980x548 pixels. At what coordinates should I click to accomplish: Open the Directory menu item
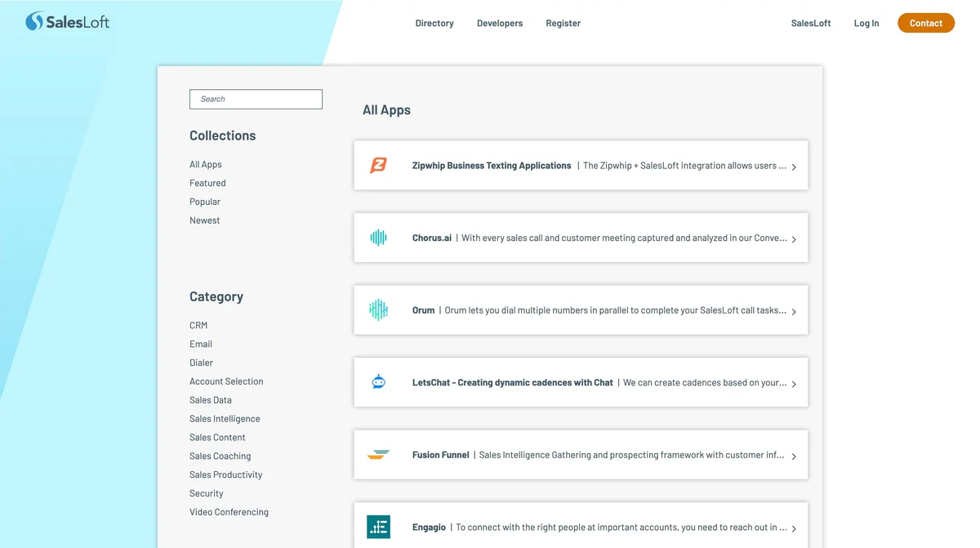(x=434, y=23)
